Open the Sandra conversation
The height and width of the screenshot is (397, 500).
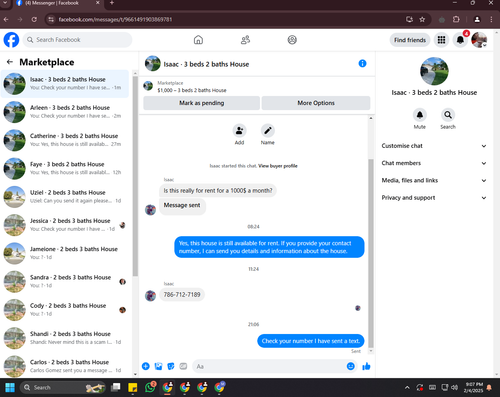click(x=65, y=282)
